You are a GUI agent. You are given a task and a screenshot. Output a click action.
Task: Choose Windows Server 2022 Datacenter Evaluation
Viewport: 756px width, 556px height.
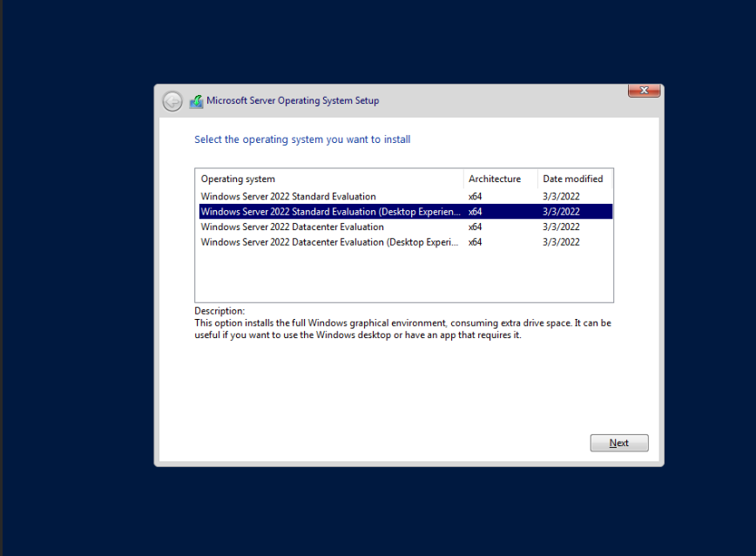pos(292,227)
